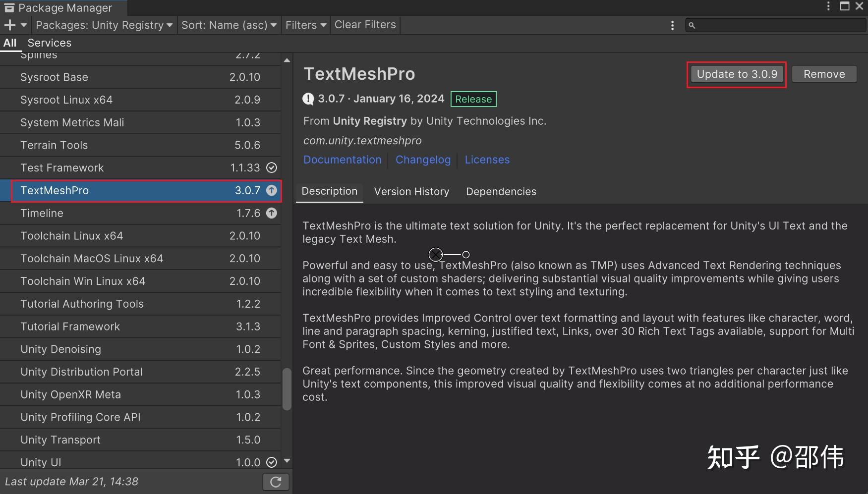This screenshot has width=868, height=494.
Task: Expand the Packages: Unity Registry dropdown
Action: pos(104,25)
